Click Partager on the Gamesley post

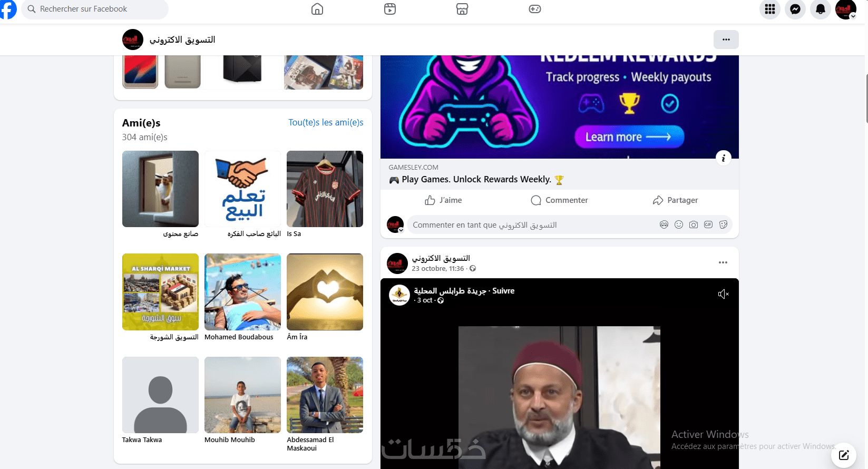coord(676,200)
